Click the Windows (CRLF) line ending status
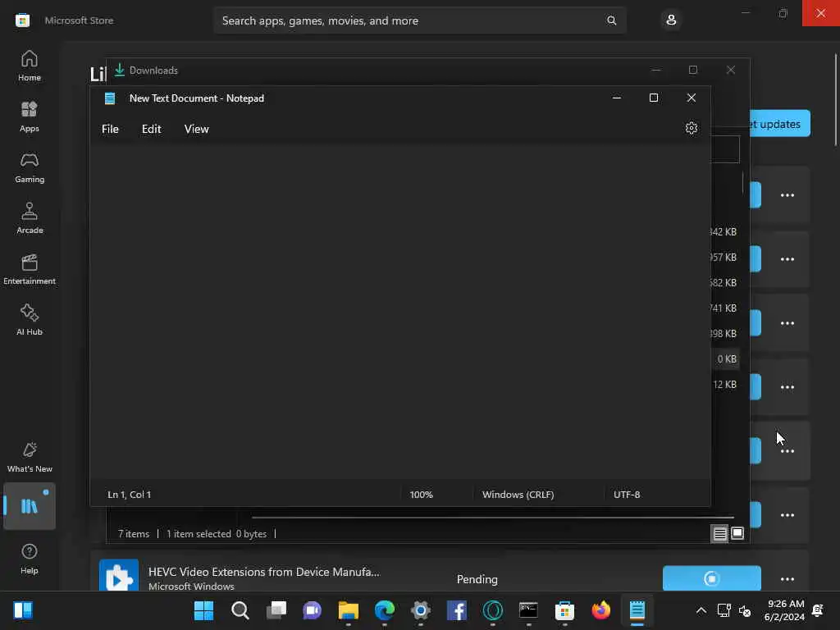Viewport: 840px width, 630px height. 518,495
